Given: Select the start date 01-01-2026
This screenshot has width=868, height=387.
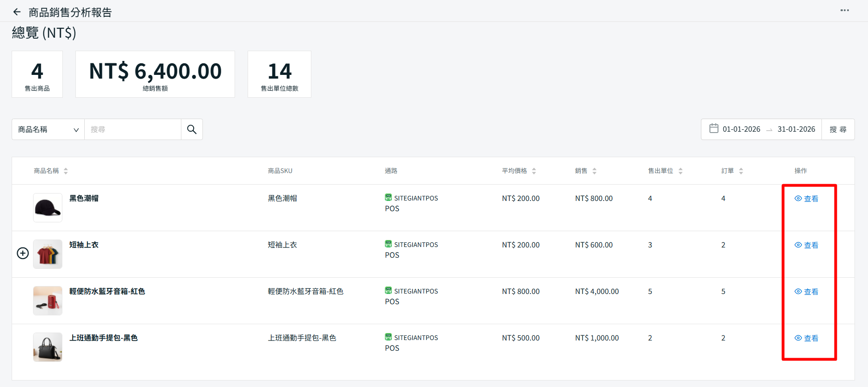Looking at the screenshot, I should pos(741,129).
